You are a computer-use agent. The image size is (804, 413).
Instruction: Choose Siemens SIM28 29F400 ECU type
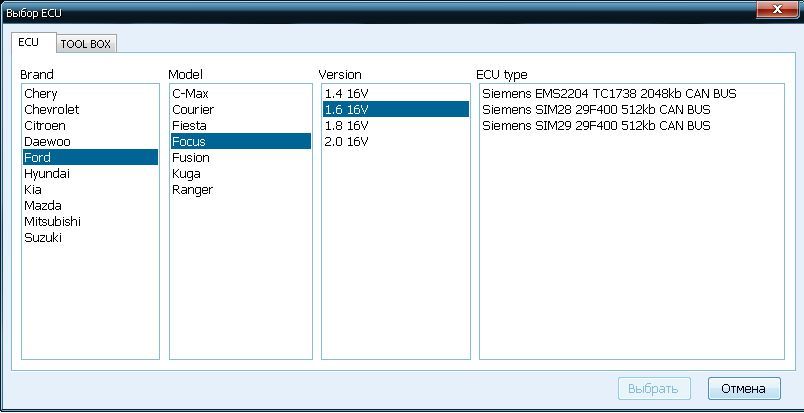click(632, 109)
